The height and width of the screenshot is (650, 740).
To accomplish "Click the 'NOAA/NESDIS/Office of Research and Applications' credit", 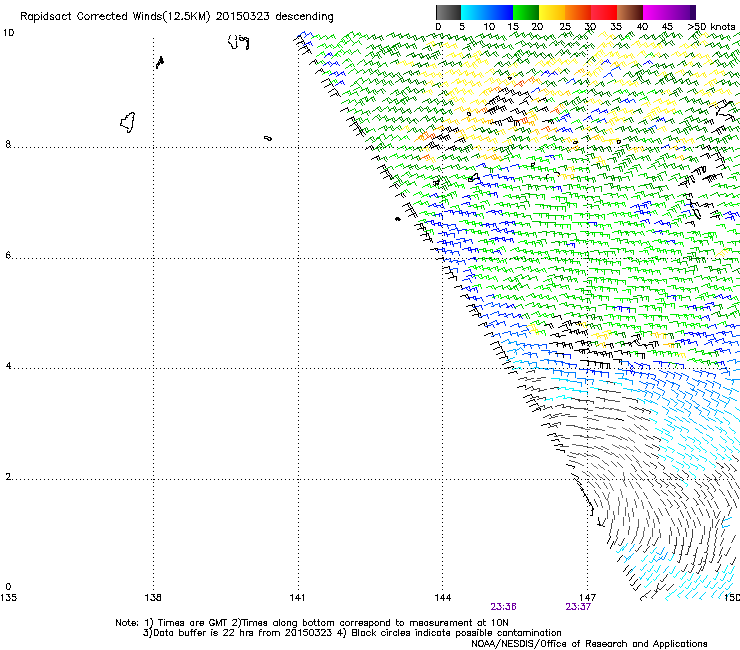I will click(589, 644).
